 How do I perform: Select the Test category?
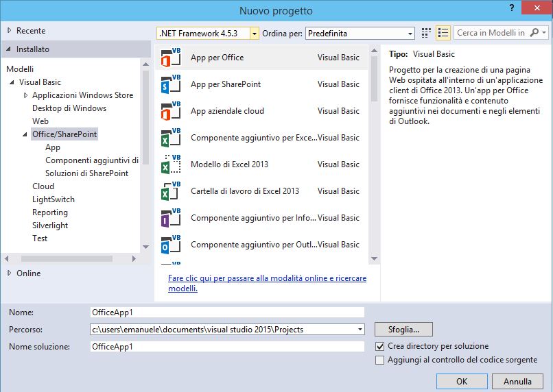(40, 238)
